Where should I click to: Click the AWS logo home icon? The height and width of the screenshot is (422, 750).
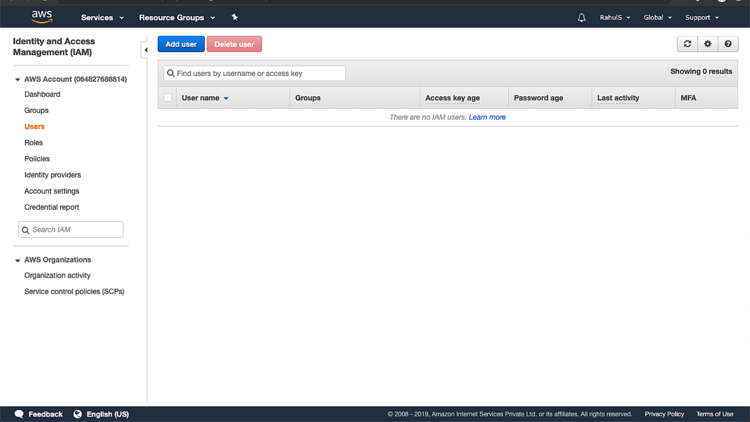[41, 17]
